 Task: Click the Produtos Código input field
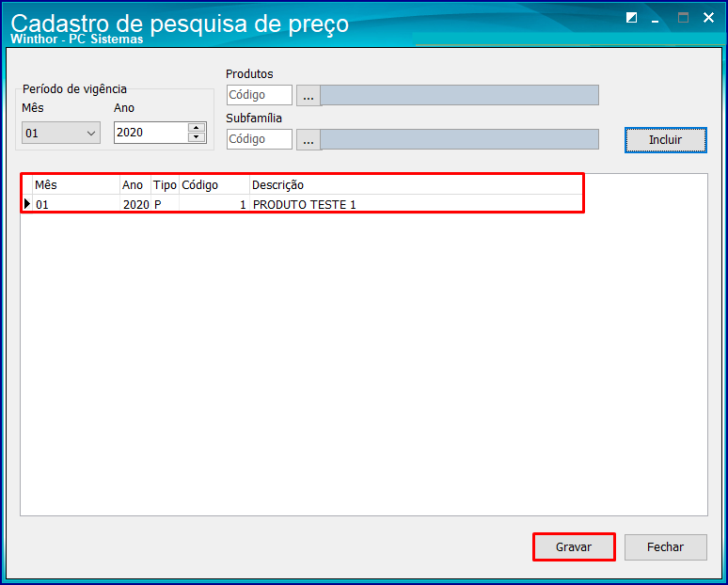(x=260, y=95)
